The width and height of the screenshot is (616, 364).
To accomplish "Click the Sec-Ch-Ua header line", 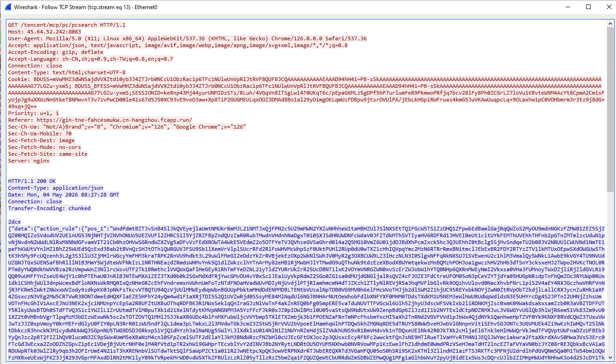I will pyautogui.click(x=127, y=127).
